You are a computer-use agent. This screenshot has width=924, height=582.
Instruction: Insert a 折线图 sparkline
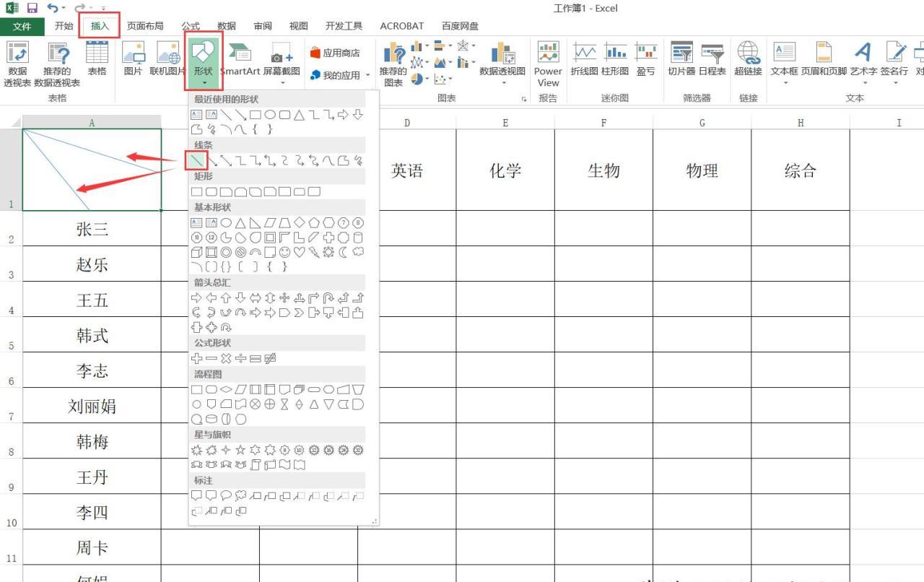pyautogui.click(x=584, y=60)
